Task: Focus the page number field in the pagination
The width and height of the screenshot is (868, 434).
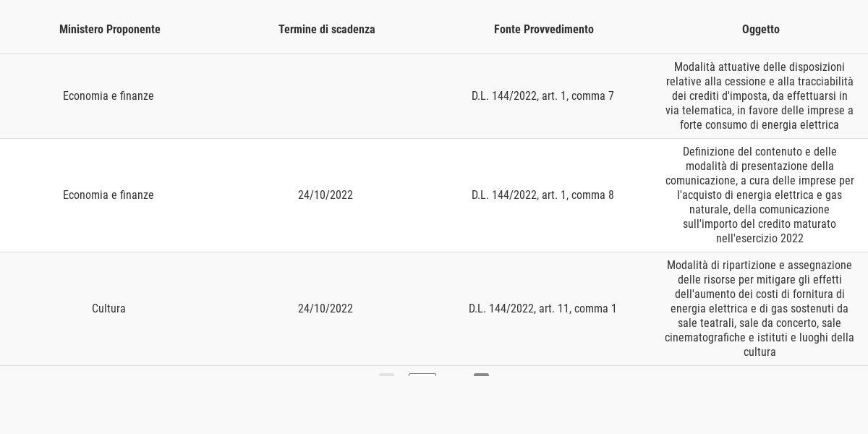Action: tap(422, 375)
